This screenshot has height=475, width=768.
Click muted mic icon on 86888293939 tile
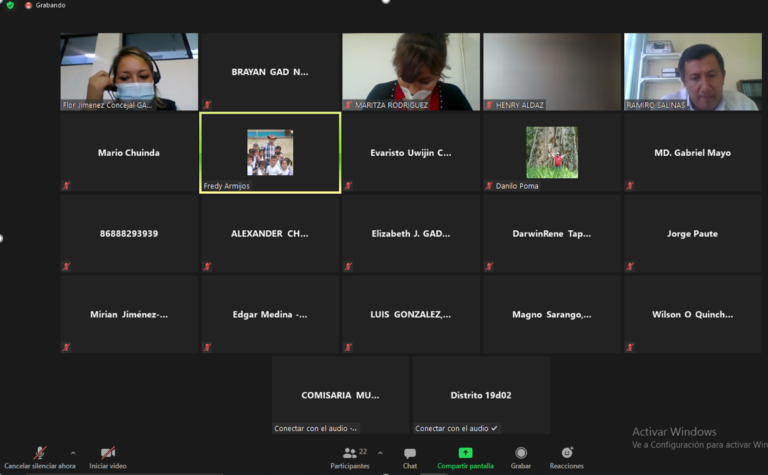pyautogui.click(x=66, y=266)
